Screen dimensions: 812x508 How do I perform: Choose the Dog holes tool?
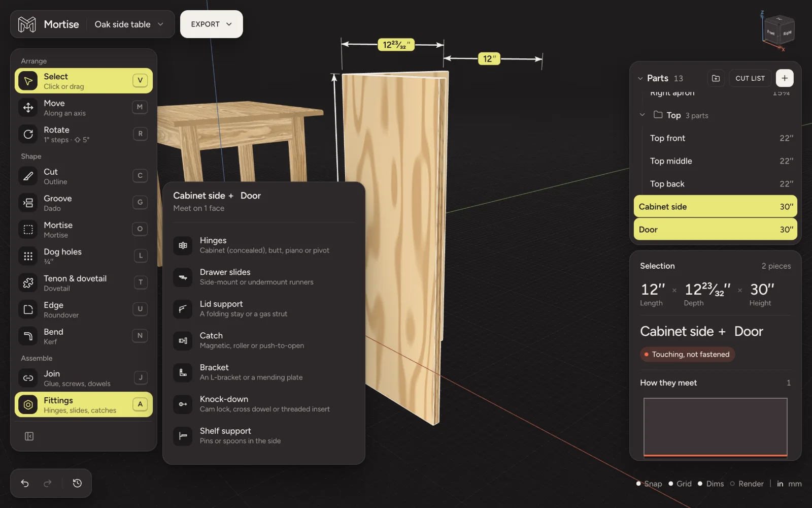click(x=84, y=256)
